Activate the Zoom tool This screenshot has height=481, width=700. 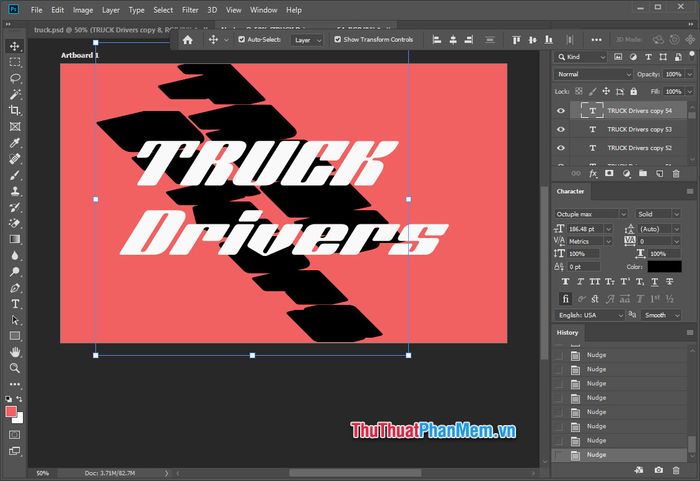pos(15,368)
